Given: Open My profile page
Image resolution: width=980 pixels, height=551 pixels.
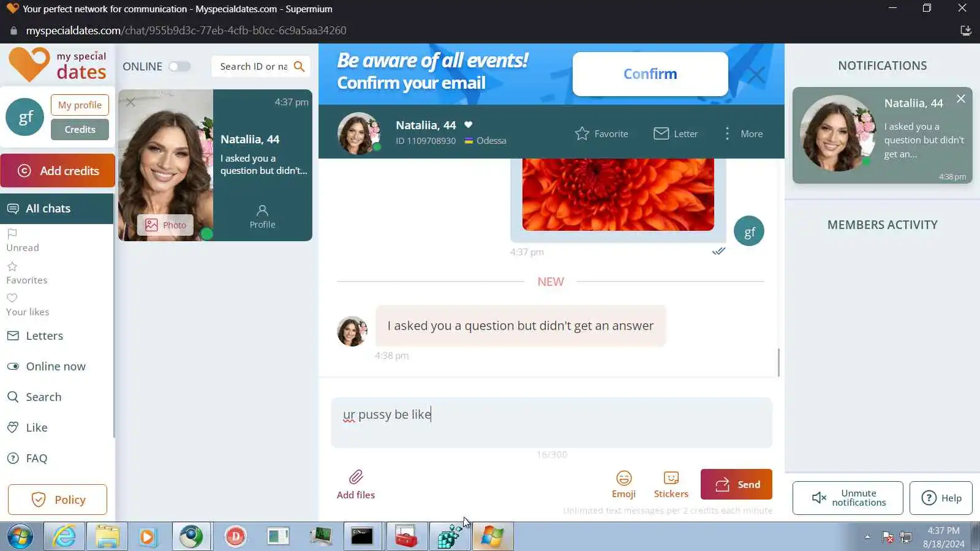Looking at the screenshot, I should click(80, 105).
